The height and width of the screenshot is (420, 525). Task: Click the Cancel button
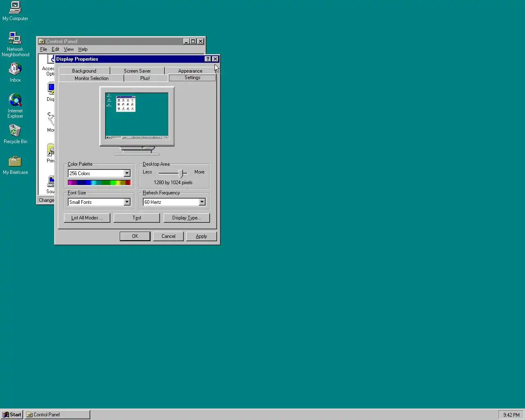point(168,236)
